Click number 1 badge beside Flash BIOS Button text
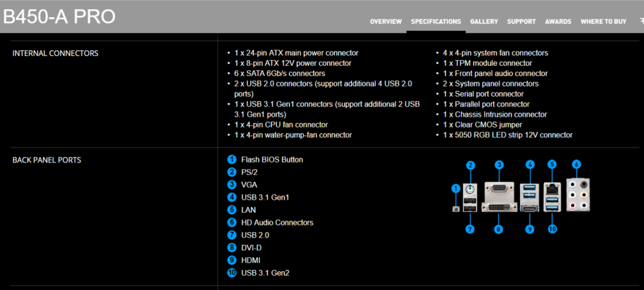Screen dimensions: 644x290 coord(232,160)
